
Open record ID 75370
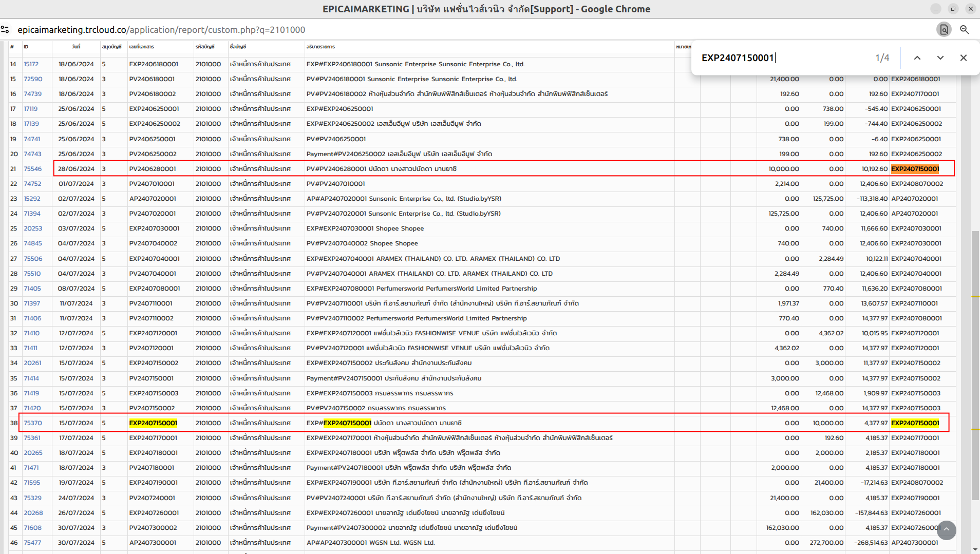coord(33,423)
